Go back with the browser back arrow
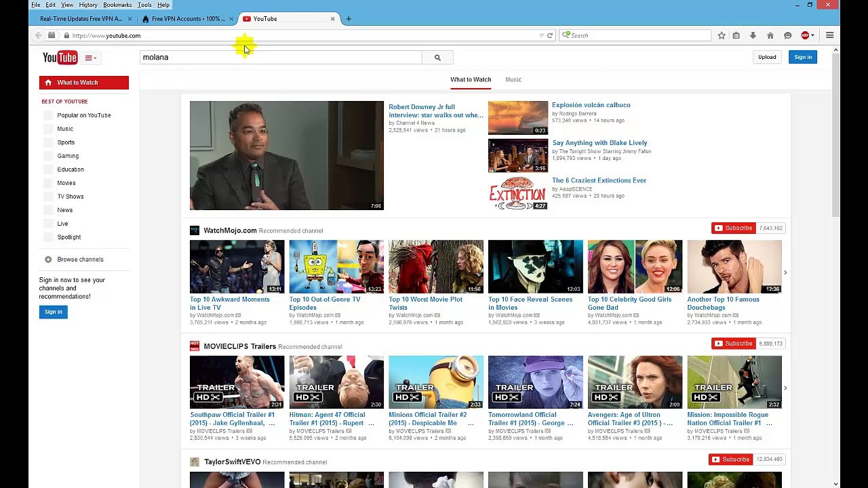868x488 pixels. (x=39, y=35)
